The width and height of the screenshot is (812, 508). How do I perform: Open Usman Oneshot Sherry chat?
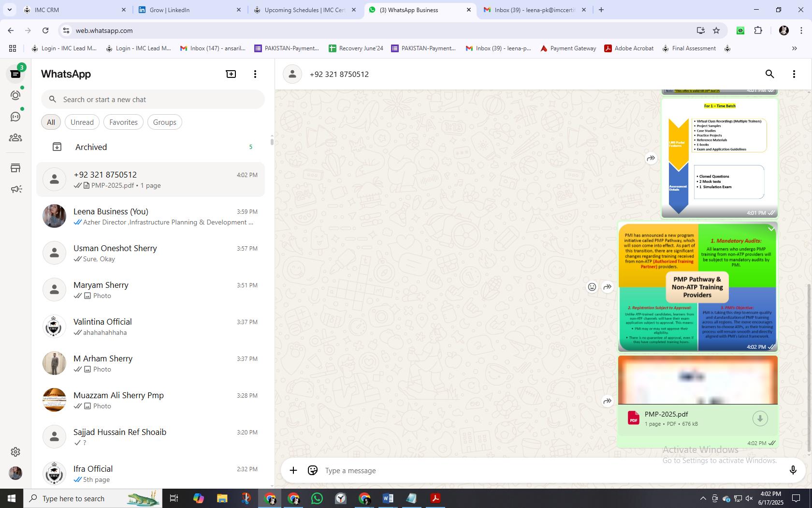[x=150, y=253]
